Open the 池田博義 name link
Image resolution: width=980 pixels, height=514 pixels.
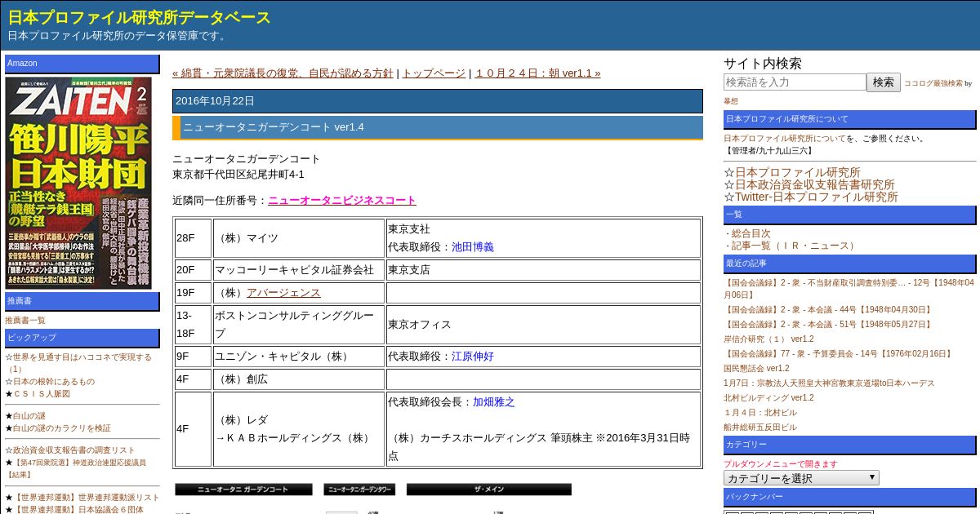(473, 246)
